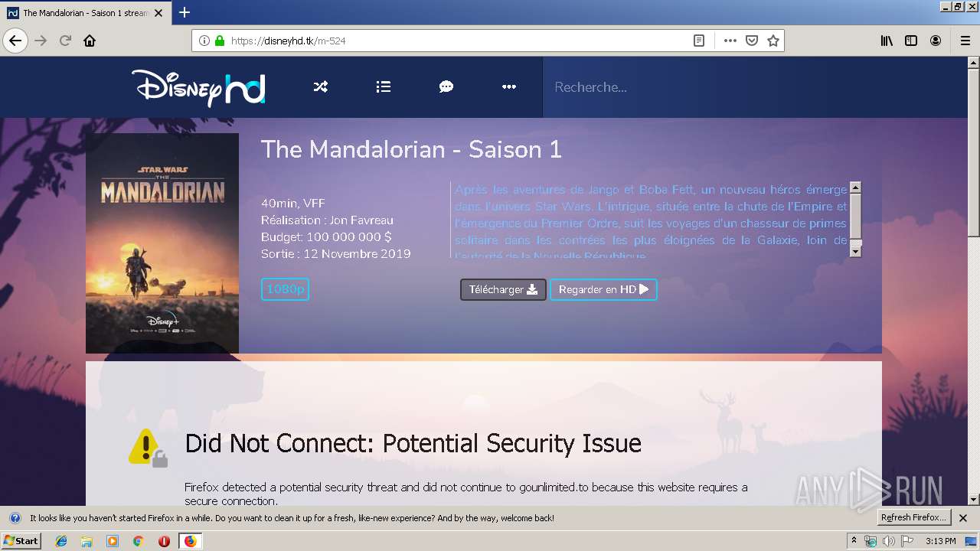Click the DisneyHD logo
980x551 pixels.
pyautogui.click(x=198, y=87)
